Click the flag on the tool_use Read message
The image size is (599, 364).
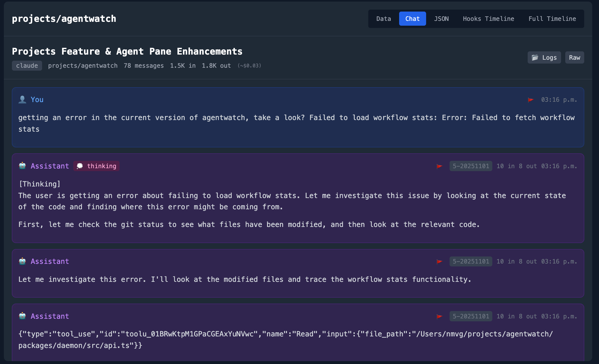[439, 316]
